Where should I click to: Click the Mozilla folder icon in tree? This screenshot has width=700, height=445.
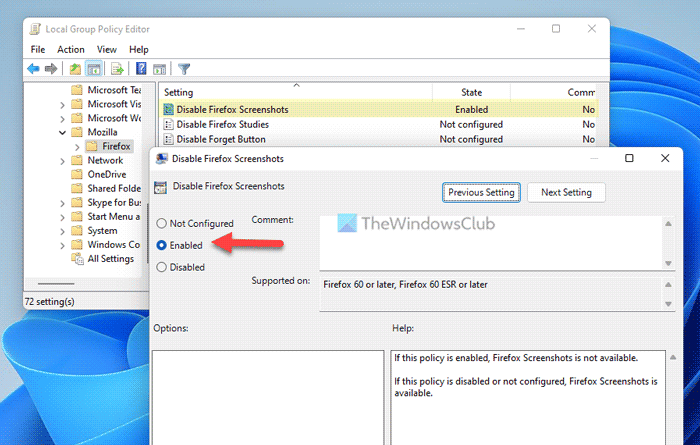point(77,132)
